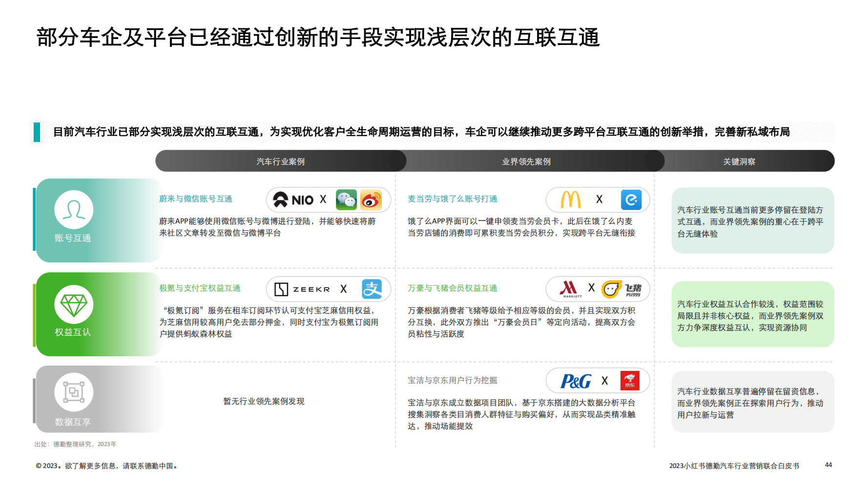Viewport: 868px width, 488px height.
Task: Click the insight box starting 汽车行业权益互认合作较浅
Action: (x=753, y=314)
